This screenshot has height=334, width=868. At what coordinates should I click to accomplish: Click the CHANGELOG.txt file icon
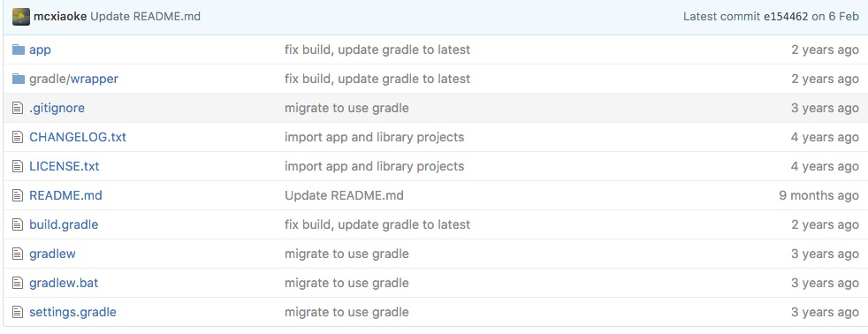[x=18, y=137]
